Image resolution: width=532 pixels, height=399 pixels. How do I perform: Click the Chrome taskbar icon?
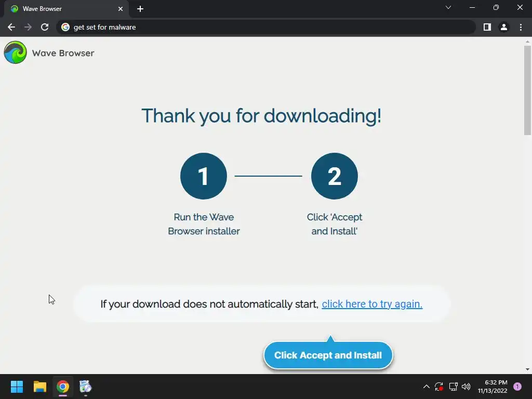[63, 387]
